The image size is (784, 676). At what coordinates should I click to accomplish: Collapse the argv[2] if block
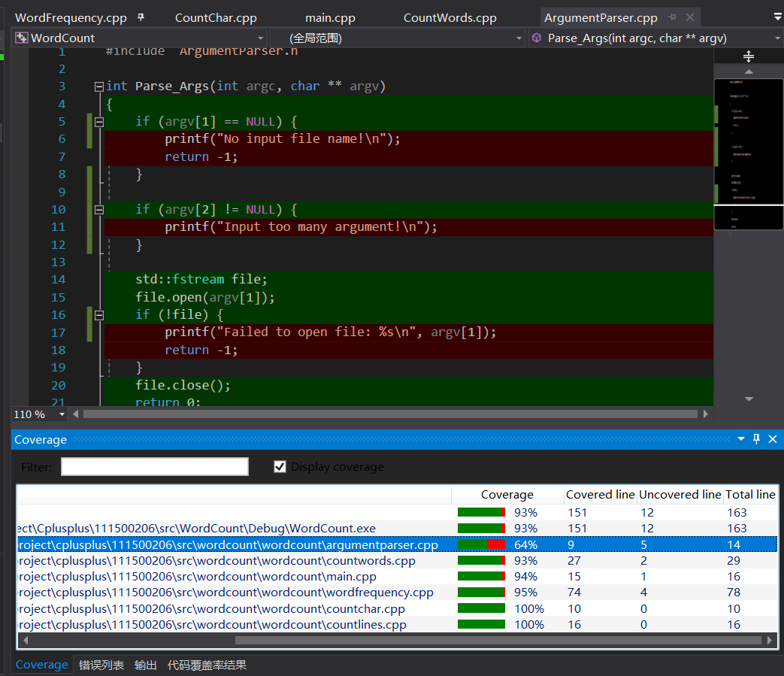pyautogui.click(x=99, y=210)
